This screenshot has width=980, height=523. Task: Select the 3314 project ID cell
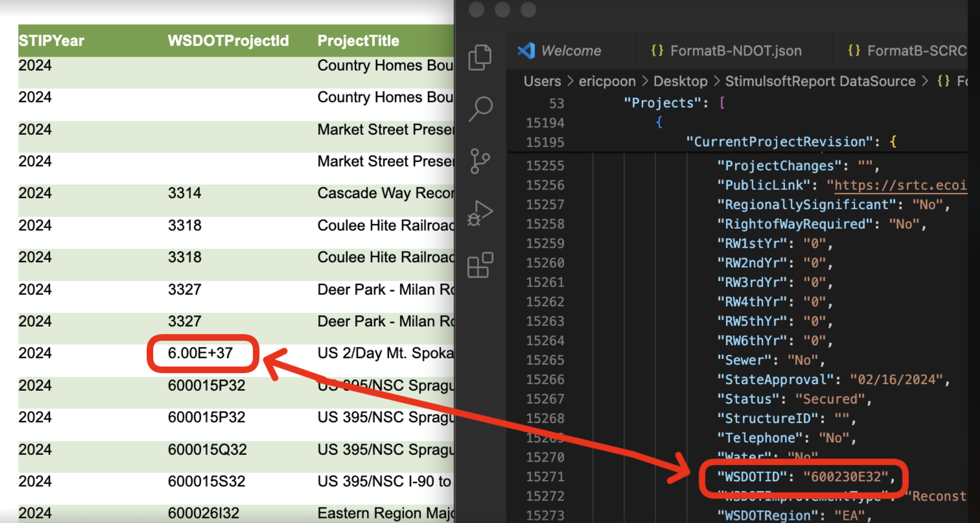click(184, 193)
